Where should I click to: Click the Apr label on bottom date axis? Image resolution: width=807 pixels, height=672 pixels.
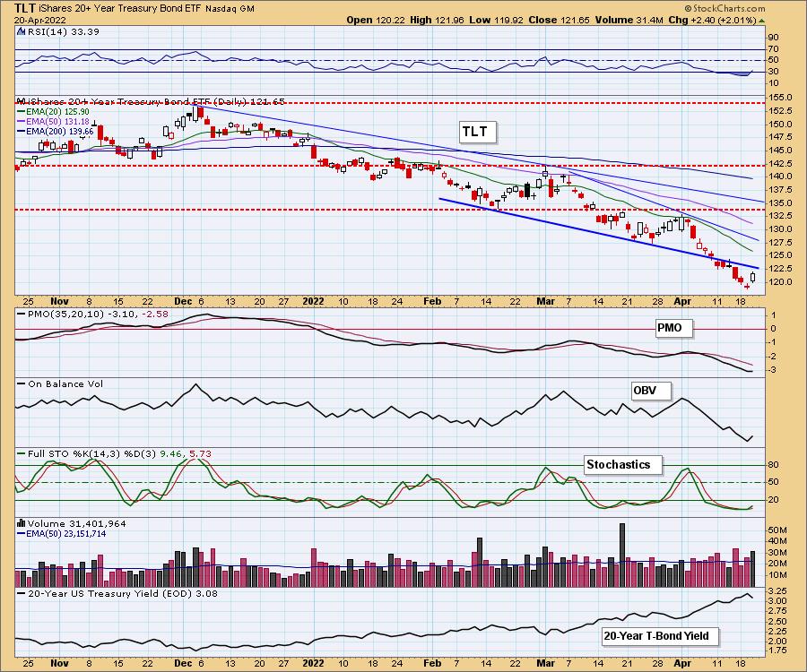(x=682, y=663)
